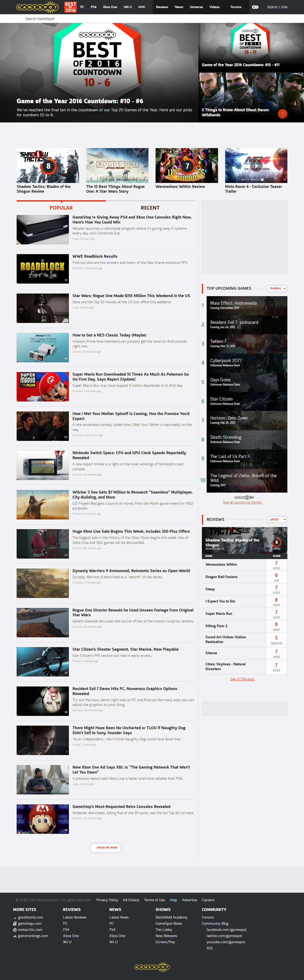Viewport: 304px width, 980px height.
Task: Open See all upcoming games link
Action: [242, 502]
